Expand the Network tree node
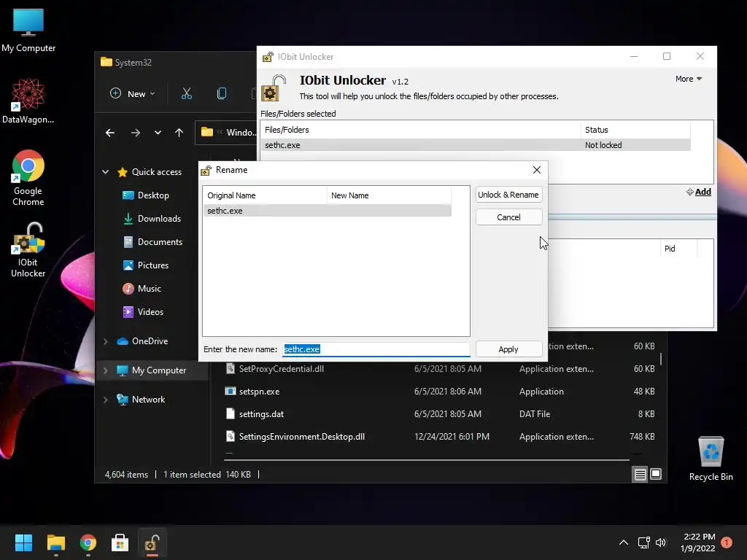The width and height of the screenshot is (747, 560). click(105, 400)
